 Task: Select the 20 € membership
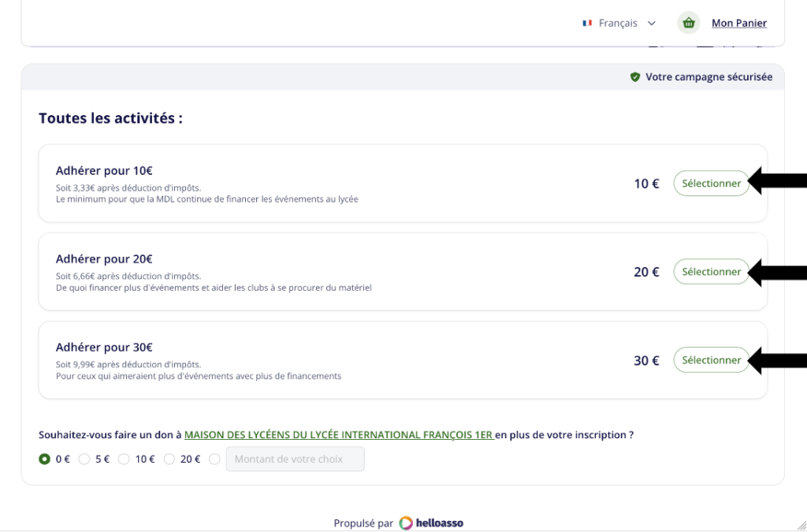[712, 272]
